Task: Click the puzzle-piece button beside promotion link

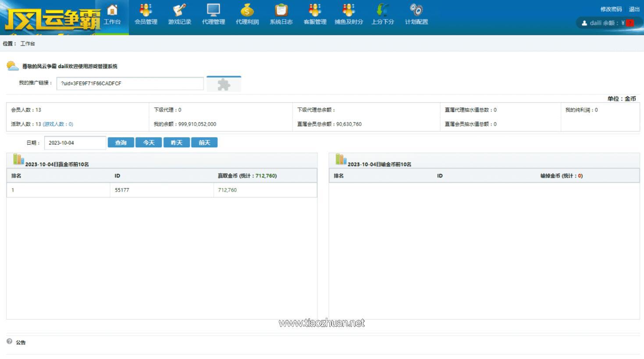Action: pyautogui.click(x=224, y=84)
